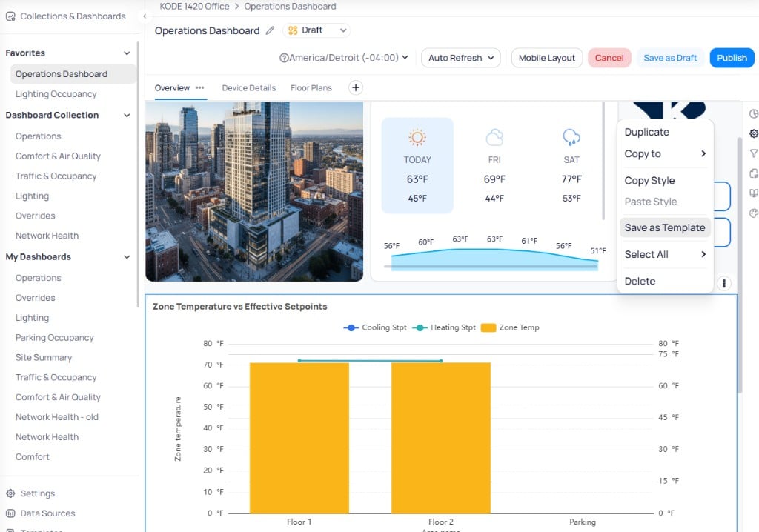Open Comfort & Air Quality in Dashboard Collection
Screen dimensions: 759x532
click(x=58, y=156)
